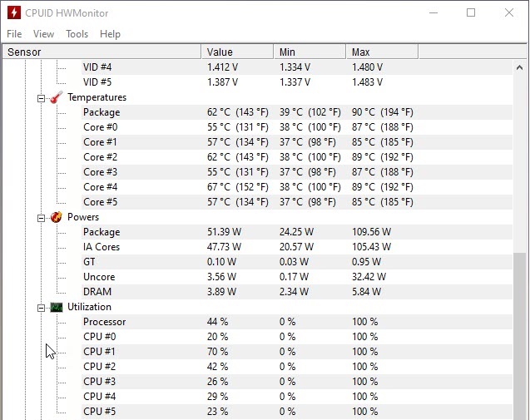The width and height of the screenshot is (530, 420).
Task: Select the IA Cores power row
Action: tap(102, 247)
